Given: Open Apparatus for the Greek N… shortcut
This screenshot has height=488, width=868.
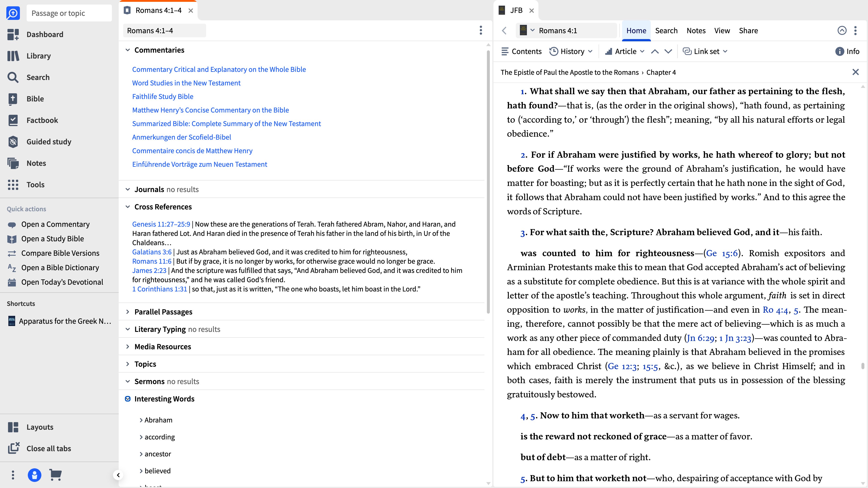Looking at the screenshot, I should 59,321.
